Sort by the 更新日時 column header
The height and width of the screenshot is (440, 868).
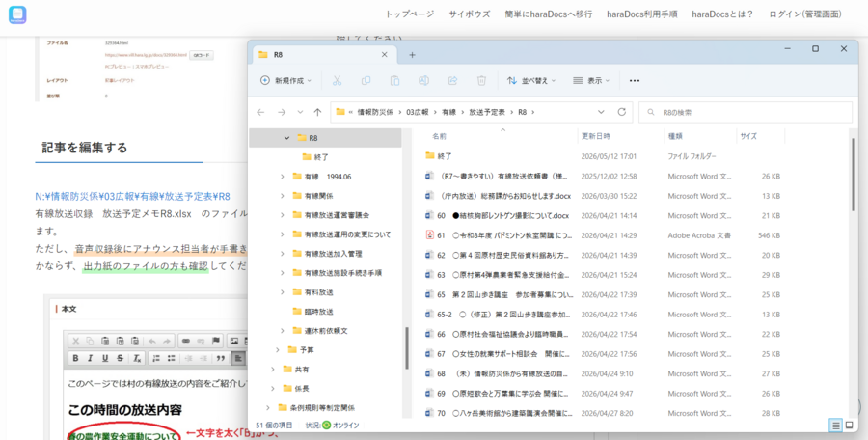[x=596, y=136]
